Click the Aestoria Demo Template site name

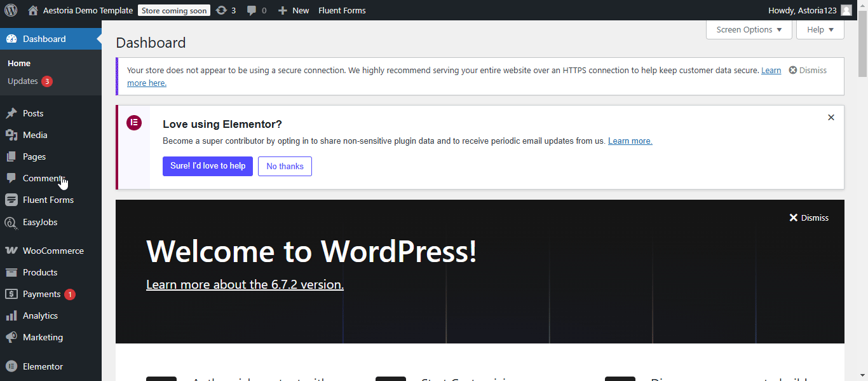88,10
